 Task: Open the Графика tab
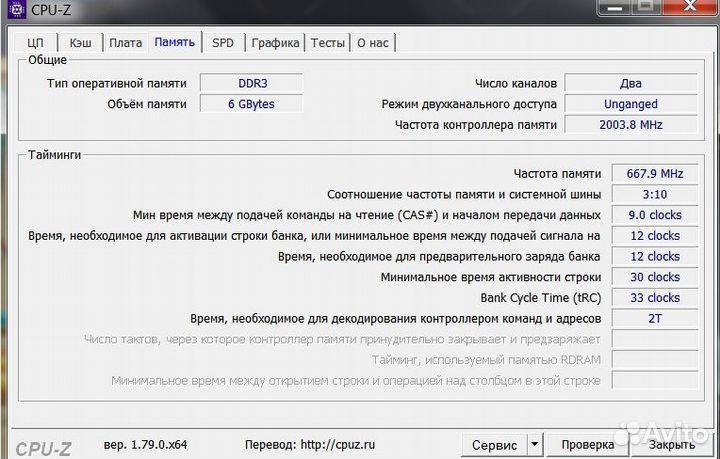275,43
